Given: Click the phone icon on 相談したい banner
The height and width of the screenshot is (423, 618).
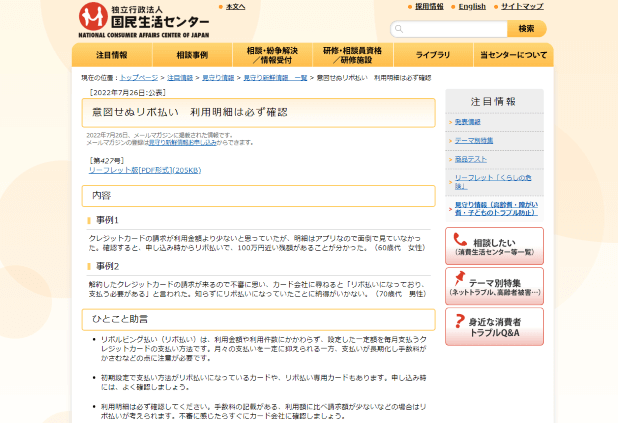Looking at the screenshot, I should [x=460, y=239].
